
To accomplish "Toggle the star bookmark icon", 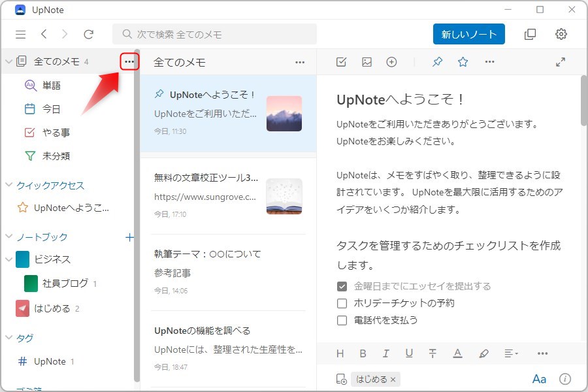I will click(463, 62).
